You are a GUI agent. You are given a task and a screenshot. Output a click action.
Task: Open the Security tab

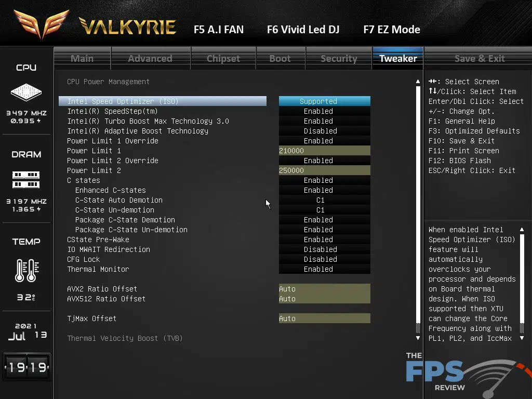pos(339,58)
